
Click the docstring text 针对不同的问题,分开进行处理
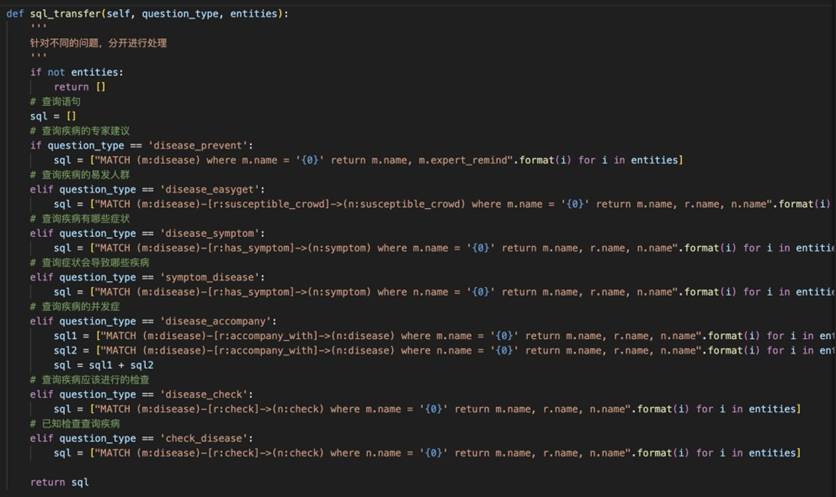99,43
